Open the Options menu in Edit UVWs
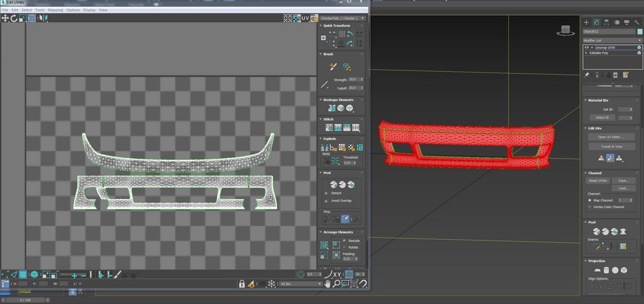This screenshot has height=304, width=644. [x=73, y=10]
